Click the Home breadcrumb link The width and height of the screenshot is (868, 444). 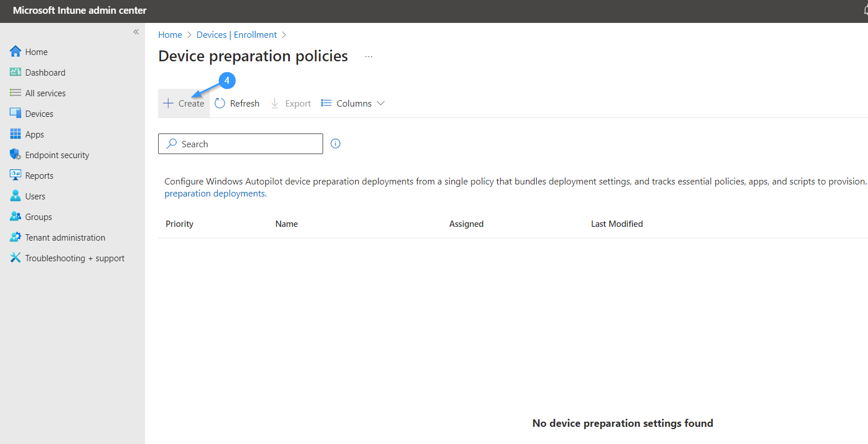pyautogui.click(x=170, y=34)
